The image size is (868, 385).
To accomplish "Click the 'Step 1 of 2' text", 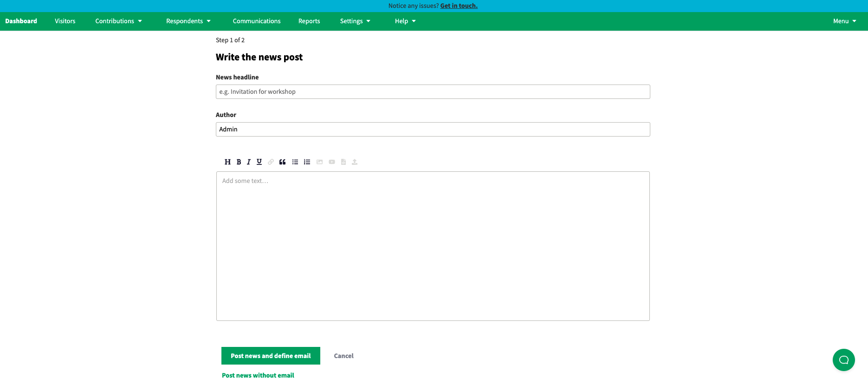I will pyautogui.click(x=230, y=40).
